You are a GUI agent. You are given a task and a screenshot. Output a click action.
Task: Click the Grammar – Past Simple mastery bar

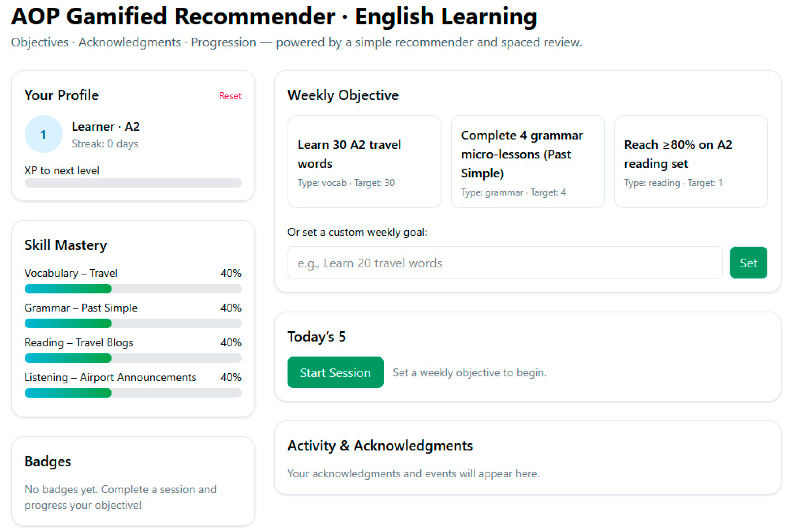pyautogui.click(x=133, y=323)
